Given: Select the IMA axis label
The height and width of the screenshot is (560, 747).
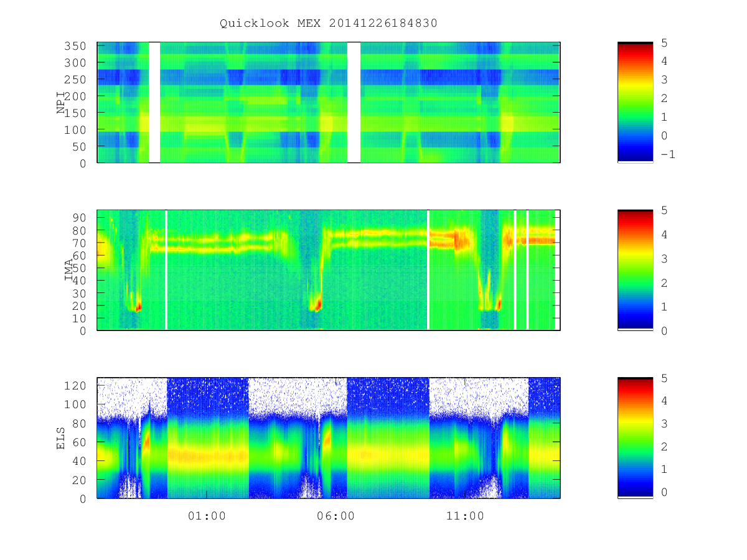Looking at the screenshot, I should [68, 269].
